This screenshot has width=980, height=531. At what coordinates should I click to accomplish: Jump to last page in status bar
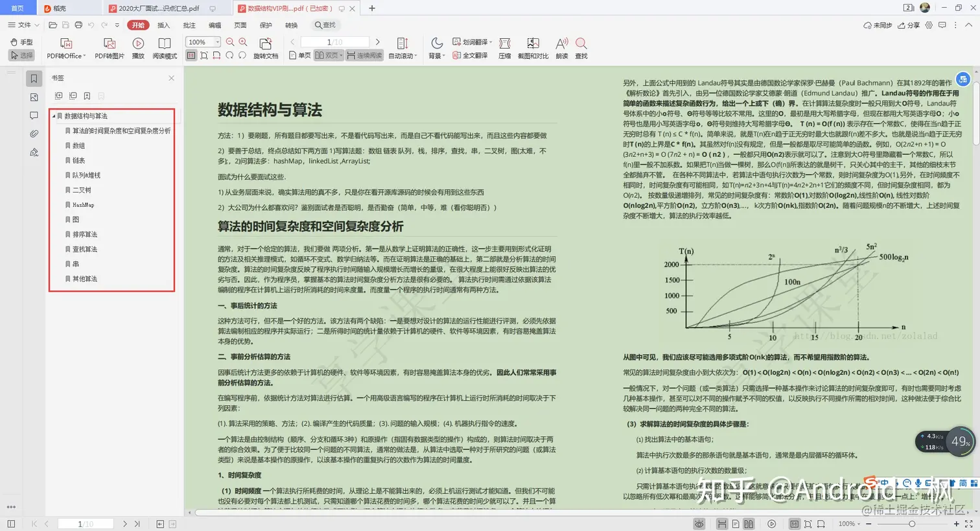point(137,524)
